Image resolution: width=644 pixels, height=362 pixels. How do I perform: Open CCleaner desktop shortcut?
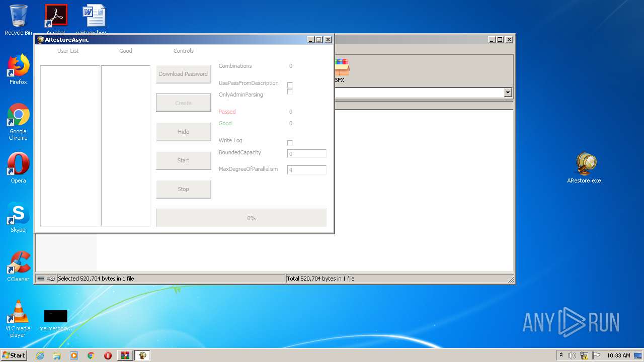tap(18, 266)
